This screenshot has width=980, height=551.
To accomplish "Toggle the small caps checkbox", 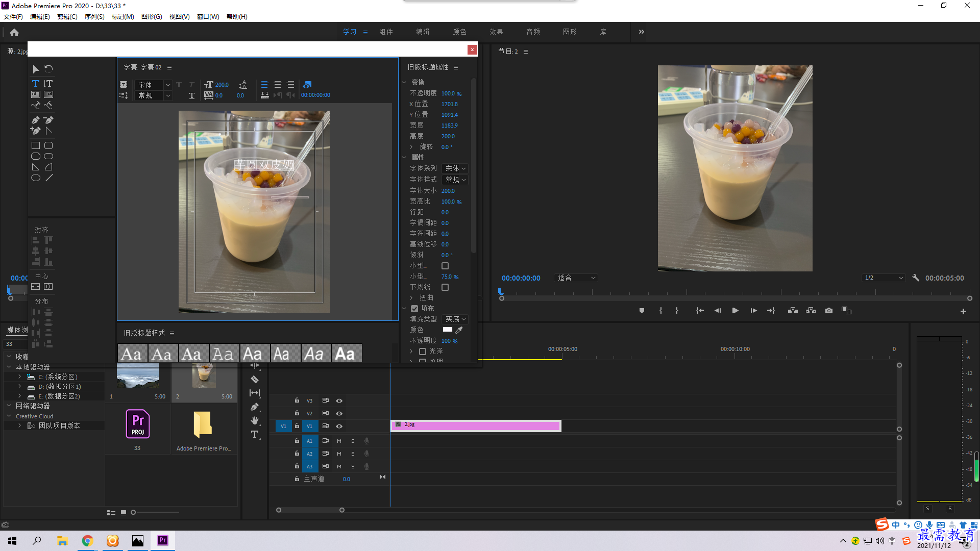I will pyautogui.click(x=445, y=266).
